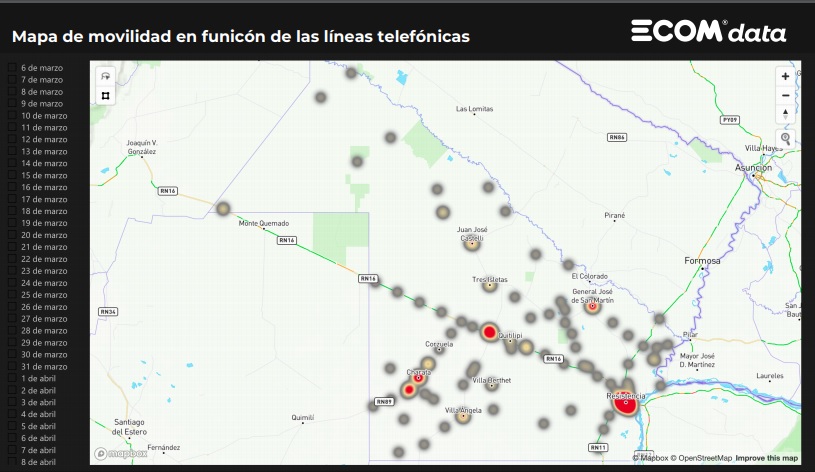
Task: Click the Las Lomitas town label
Action: click(475, 109)
